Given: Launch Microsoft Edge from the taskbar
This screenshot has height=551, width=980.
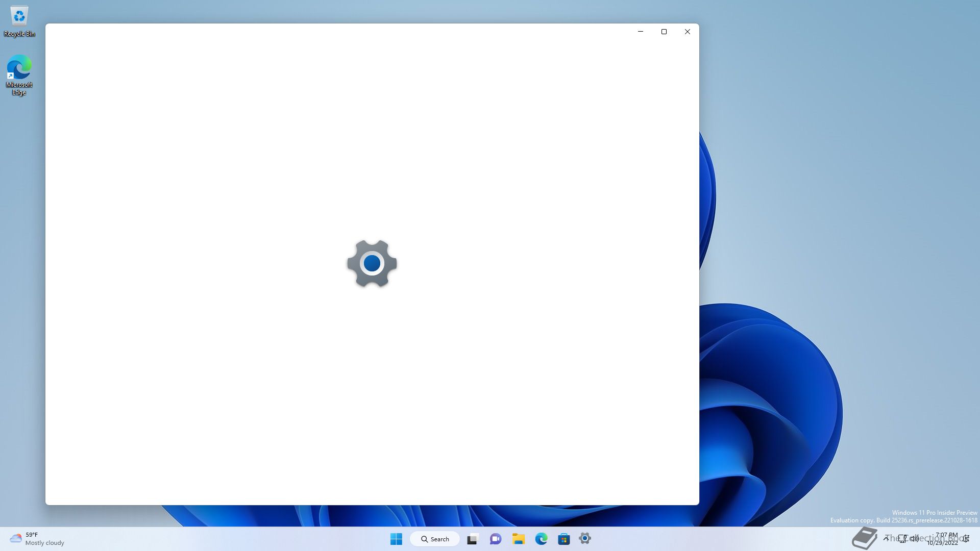Looking at the screenshot, I should coord(541,539).
